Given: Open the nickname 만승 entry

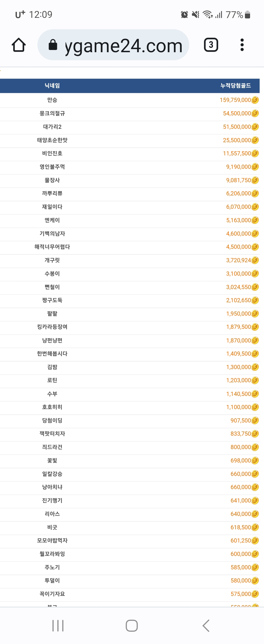Looking at the screenshot, I should point(52,100).
